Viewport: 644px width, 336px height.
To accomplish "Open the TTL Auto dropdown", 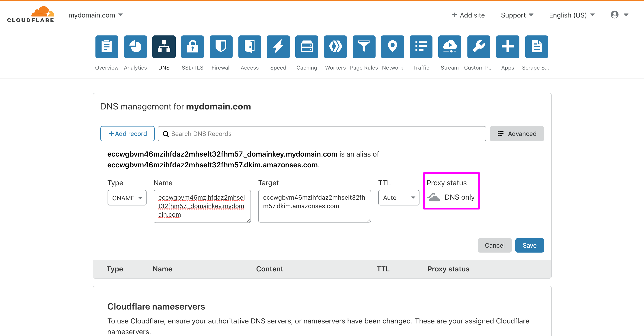I will coord(399,198).
